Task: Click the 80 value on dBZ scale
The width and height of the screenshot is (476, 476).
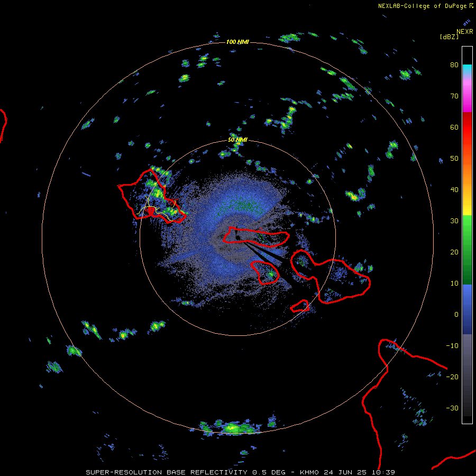Action: point(454,65)
